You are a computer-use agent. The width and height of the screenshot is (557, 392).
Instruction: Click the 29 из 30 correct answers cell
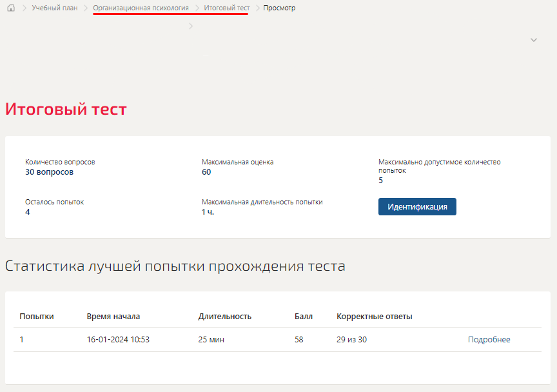pyautogui.click(x=352, y=339)
